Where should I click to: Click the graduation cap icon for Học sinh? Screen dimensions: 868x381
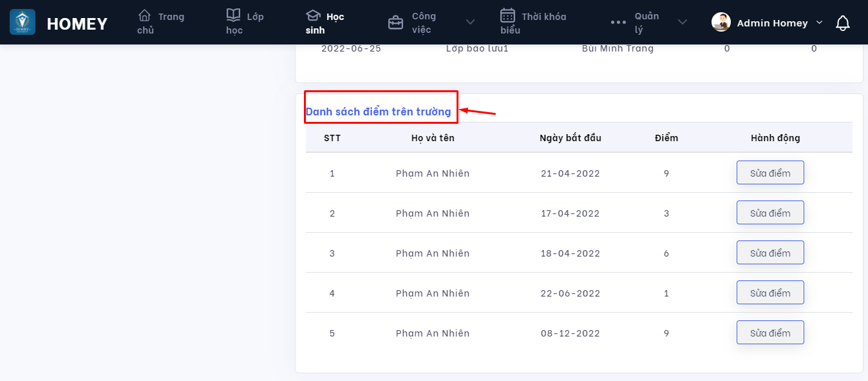313,15
